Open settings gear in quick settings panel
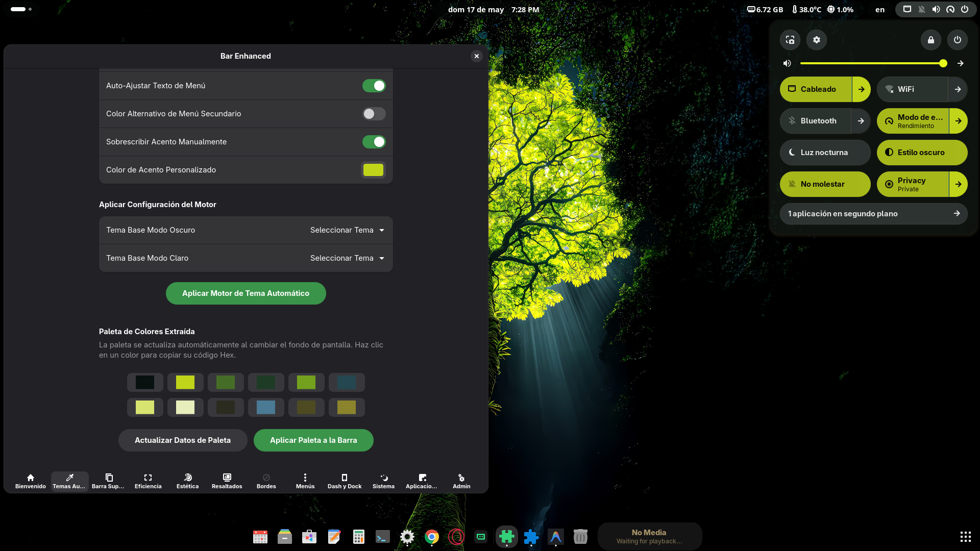 tap(816, 40)
